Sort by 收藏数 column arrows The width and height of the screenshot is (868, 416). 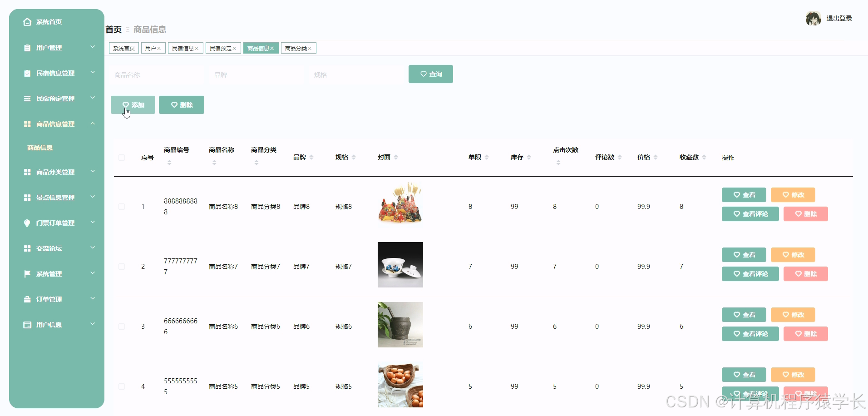(704, 157)
